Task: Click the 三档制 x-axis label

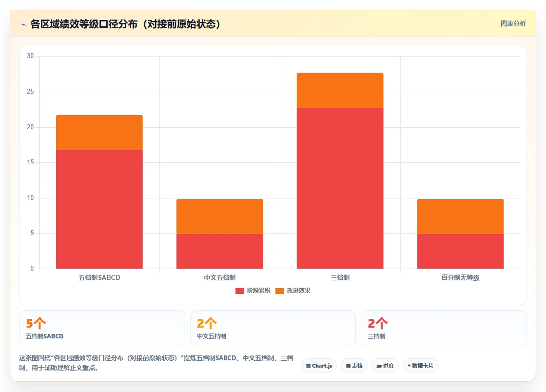Action: (x=340, y=278)
